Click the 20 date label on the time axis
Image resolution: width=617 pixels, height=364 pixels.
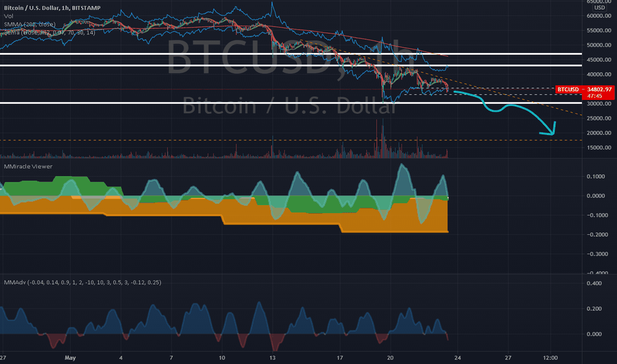pos(391,357)
